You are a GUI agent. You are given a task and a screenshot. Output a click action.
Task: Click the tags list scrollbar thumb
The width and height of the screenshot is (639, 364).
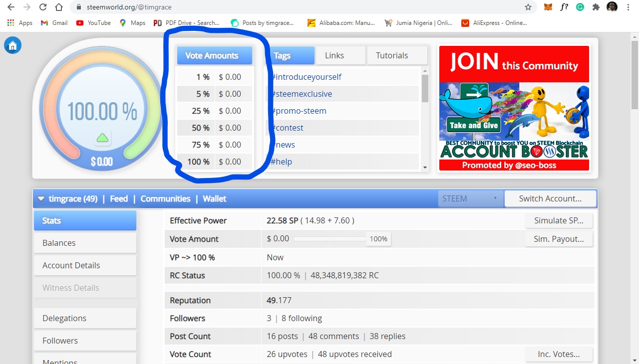425,88
